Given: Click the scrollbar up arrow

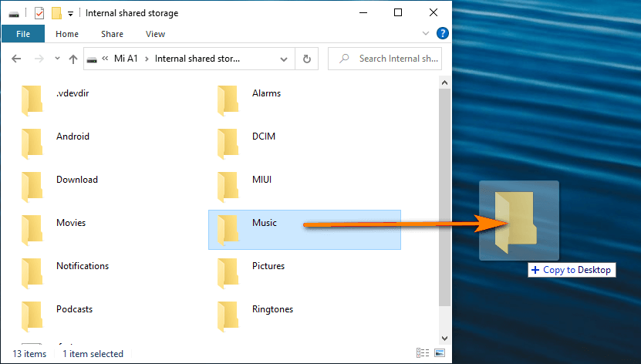Looking at the screenshot, I should [445, 83].
